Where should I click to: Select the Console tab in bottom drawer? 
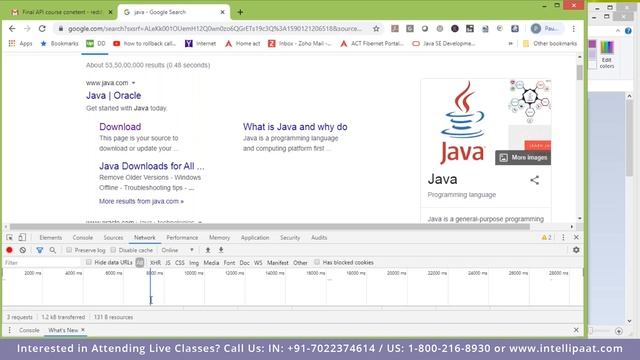point(29,330)
